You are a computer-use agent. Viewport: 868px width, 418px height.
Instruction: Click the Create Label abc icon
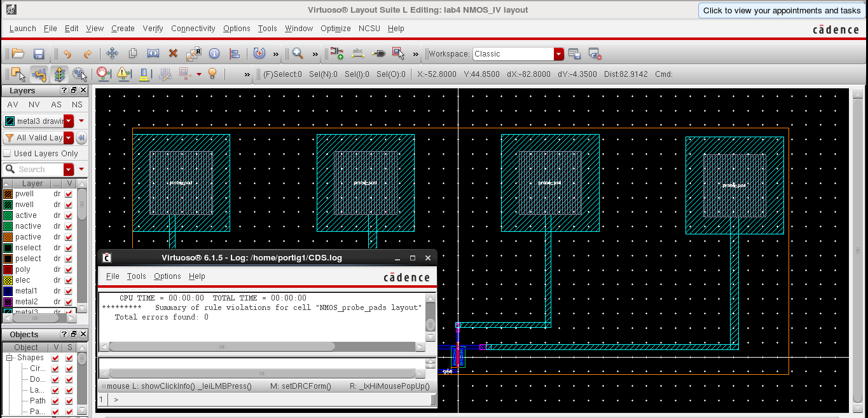coord(357,53)
